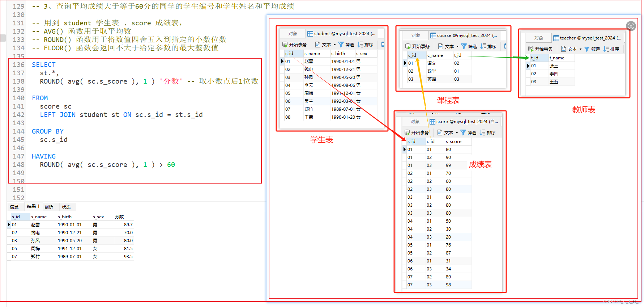Select result cell 93.5 for 郑竹
This screenshot has height=307, width=644.
124,256
